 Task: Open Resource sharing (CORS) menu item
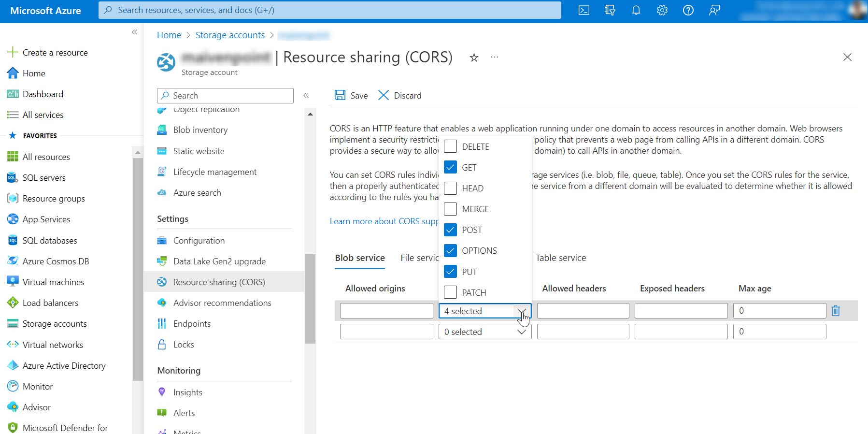tap(224, 282)
